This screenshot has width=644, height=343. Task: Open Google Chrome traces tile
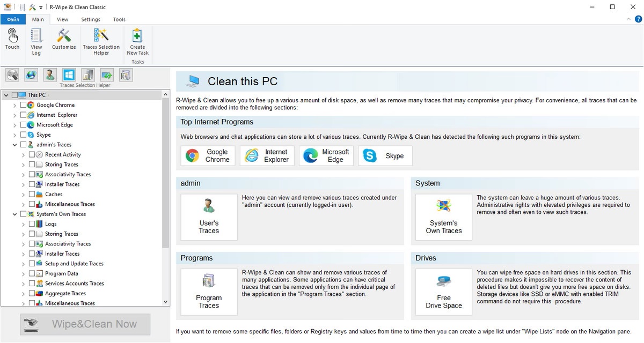[x=208, y=156]
